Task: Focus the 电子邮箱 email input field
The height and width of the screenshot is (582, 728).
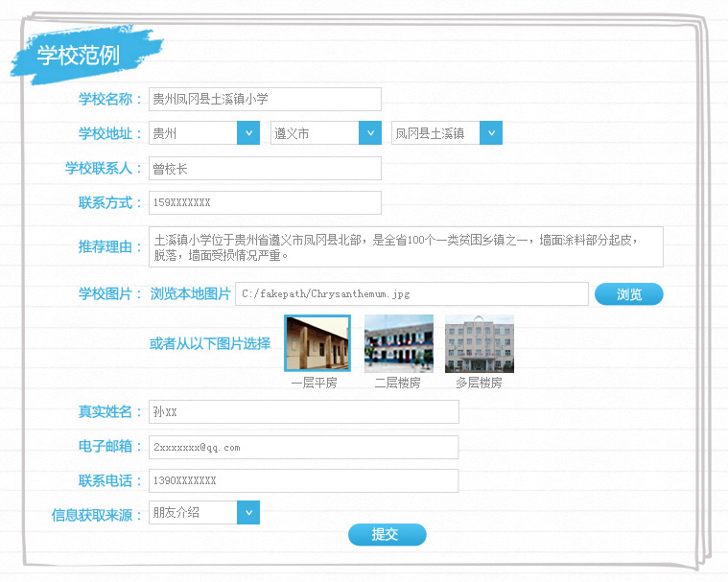Action: 303,447
